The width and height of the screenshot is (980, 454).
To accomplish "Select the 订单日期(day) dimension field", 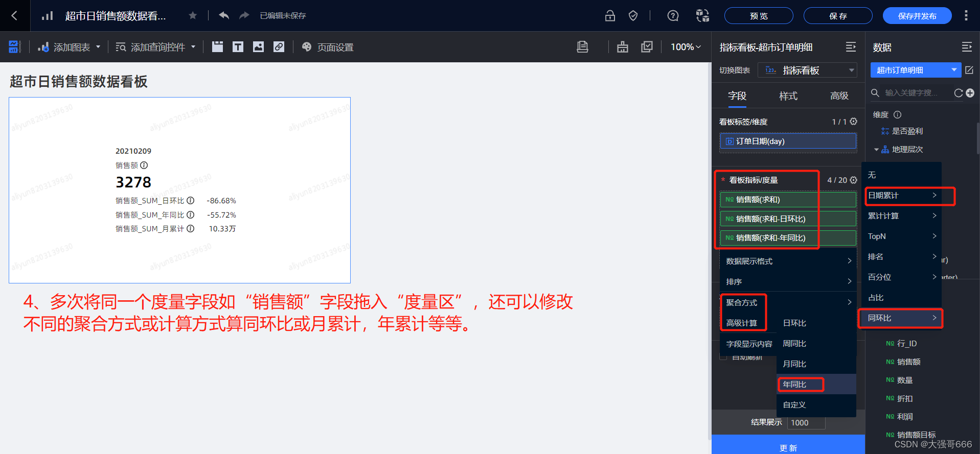I will [x=788, y=141].
